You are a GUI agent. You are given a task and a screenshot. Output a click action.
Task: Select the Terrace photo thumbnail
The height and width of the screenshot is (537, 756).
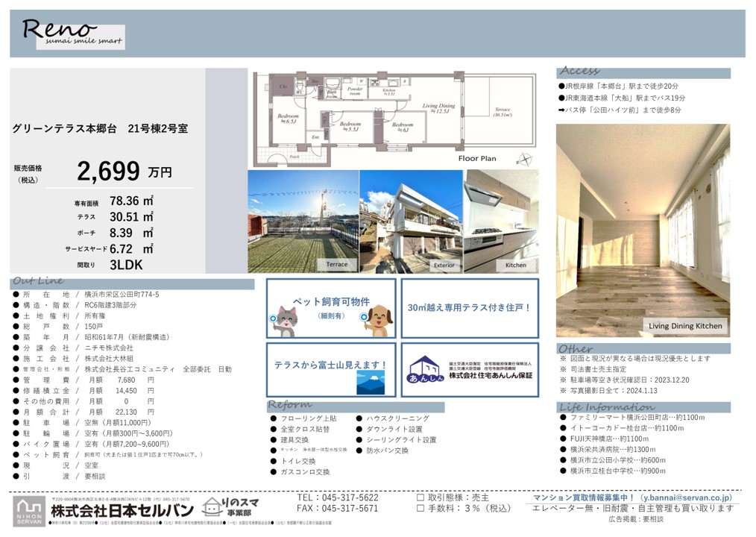pos(302,222)
